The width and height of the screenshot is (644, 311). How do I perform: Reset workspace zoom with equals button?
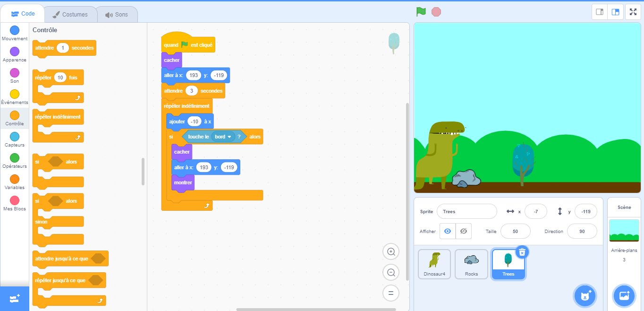pyautogui.click(x=391, y=293)
